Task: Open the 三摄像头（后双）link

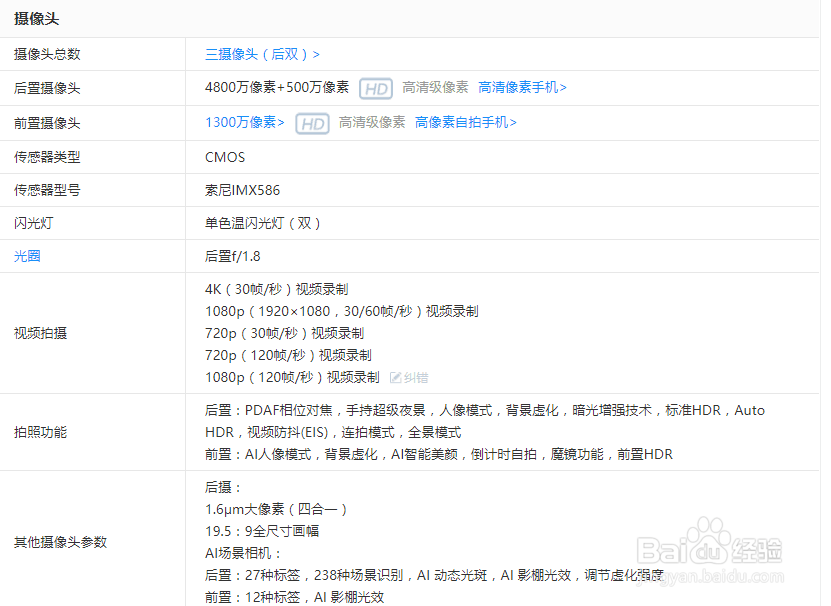Action: pyautogui.click(x=262, y=54)
